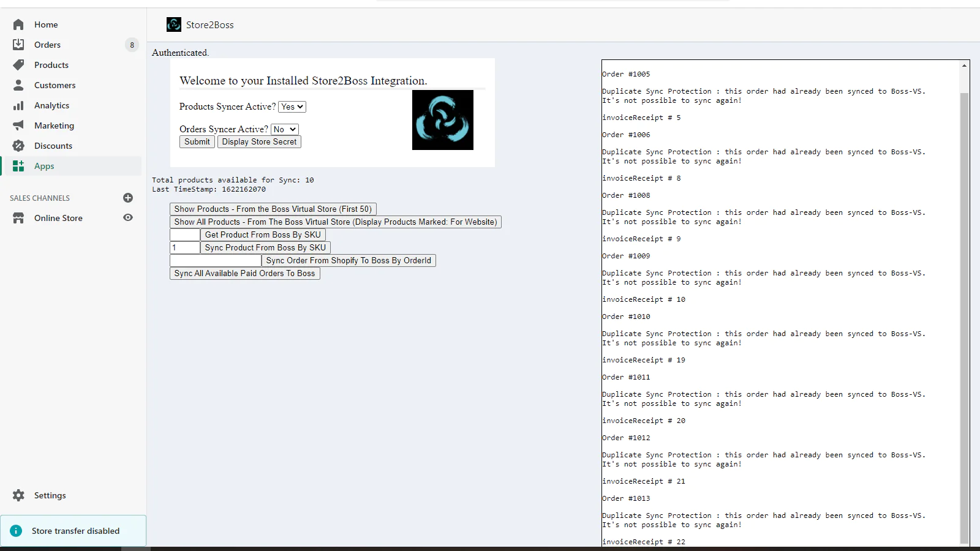This screenshot has height=551, width=980.
Task: Show All Products marked For Website
Action: [336, 222]
